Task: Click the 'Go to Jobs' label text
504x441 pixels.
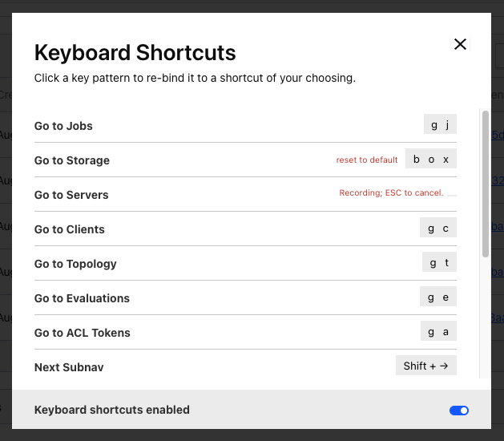Action: coord(63,126)
